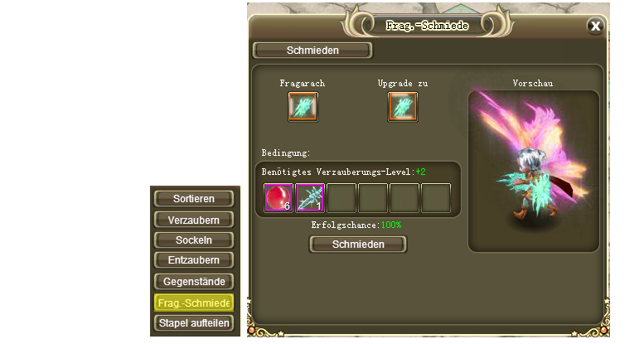The width and height of the screenshot is (644, 344).
Task: Click the Schmieden button below Erfolgschance
Action: [x=358, y=245]
